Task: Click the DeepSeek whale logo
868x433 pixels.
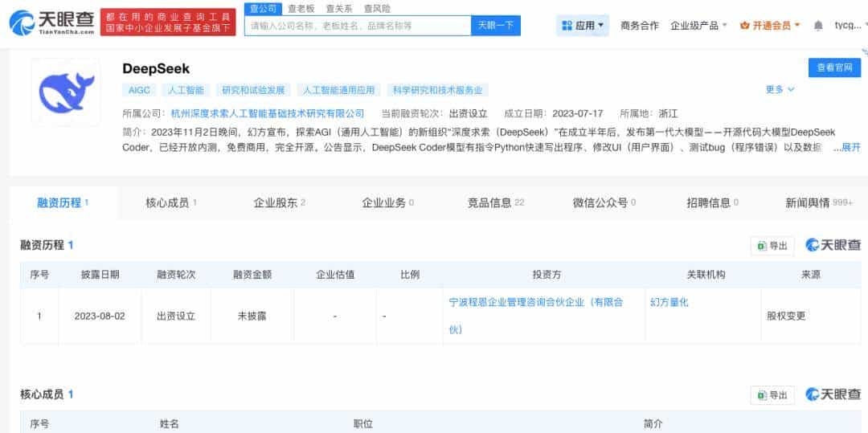Action: [67, 92]
